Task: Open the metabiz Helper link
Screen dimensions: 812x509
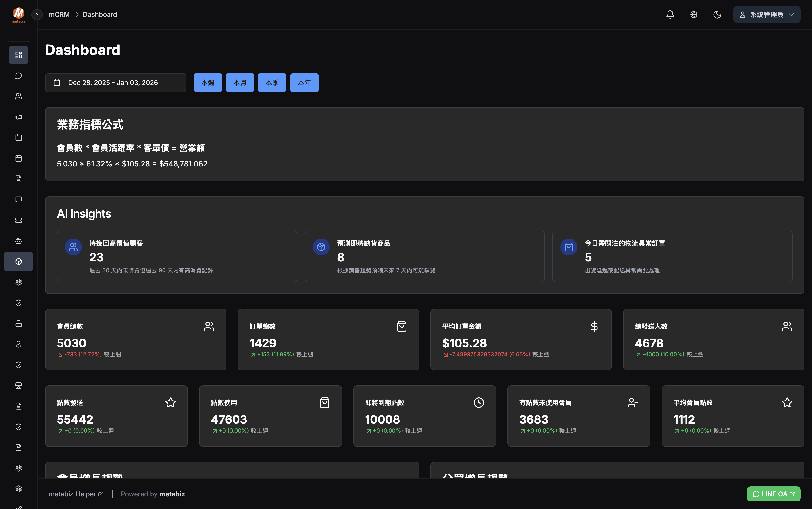Action: 76,494
